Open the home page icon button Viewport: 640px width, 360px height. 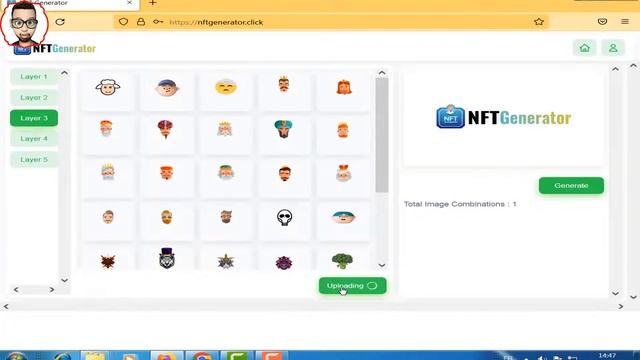click(x=584, y=48)
